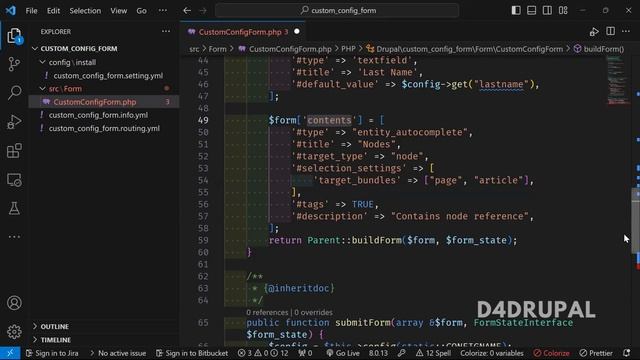Open the Manage gear menu
This screenshot has width=640, height=360.
pos(14,331)
